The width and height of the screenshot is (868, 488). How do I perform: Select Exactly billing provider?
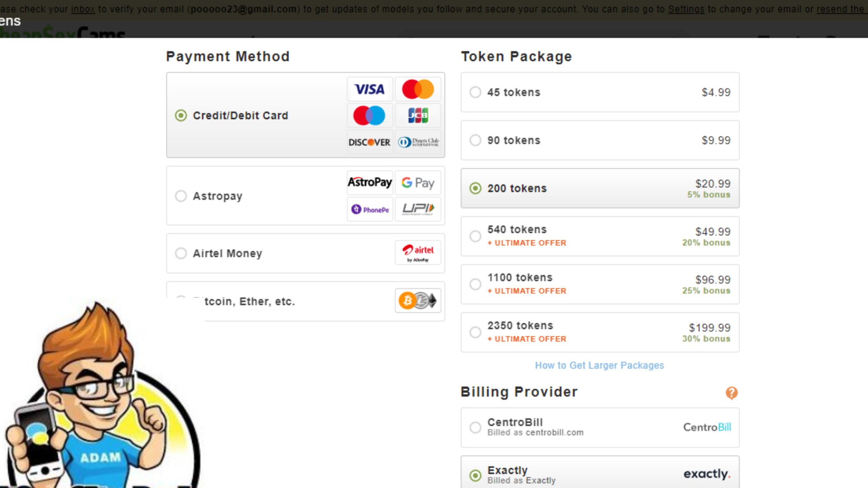click(x=600, y=473)
